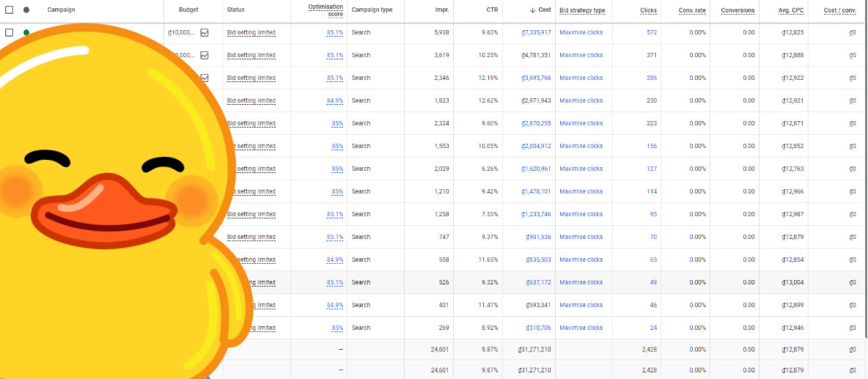Sort by the Cost / conv. header
Screen dimensions: 868x379
pos(839,10)
